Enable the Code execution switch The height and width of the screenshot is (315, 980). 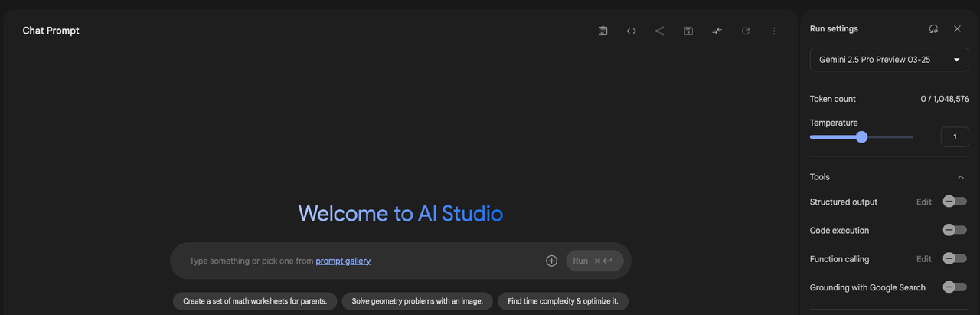click(955, 230)
